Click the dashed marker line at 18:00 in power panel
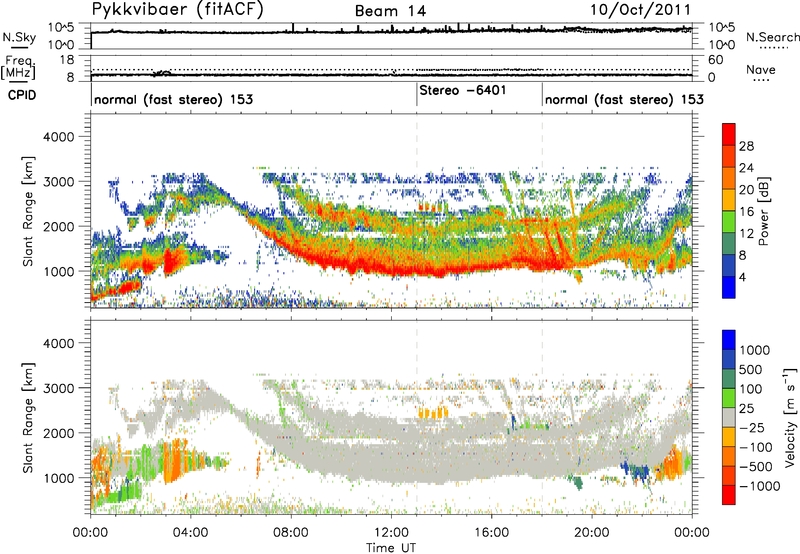 [542, 210]
